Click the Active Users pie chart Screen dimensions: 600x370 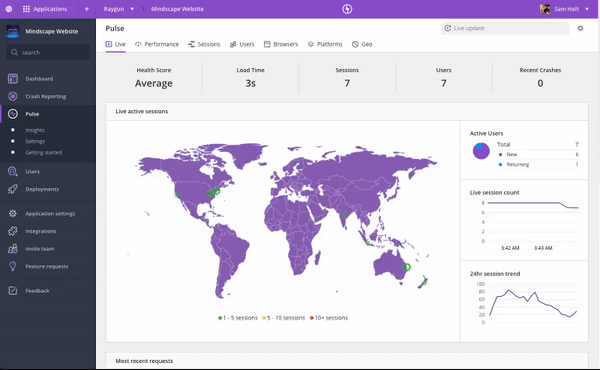point(481,151)
